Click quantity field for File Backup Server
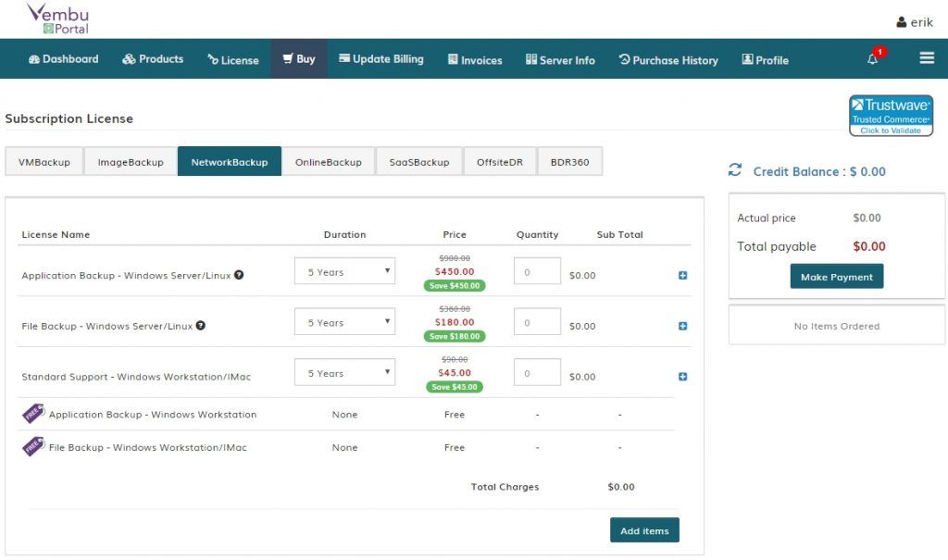This screenshot has width=948, height=560. pyautogui.click(x=538, y=322)
